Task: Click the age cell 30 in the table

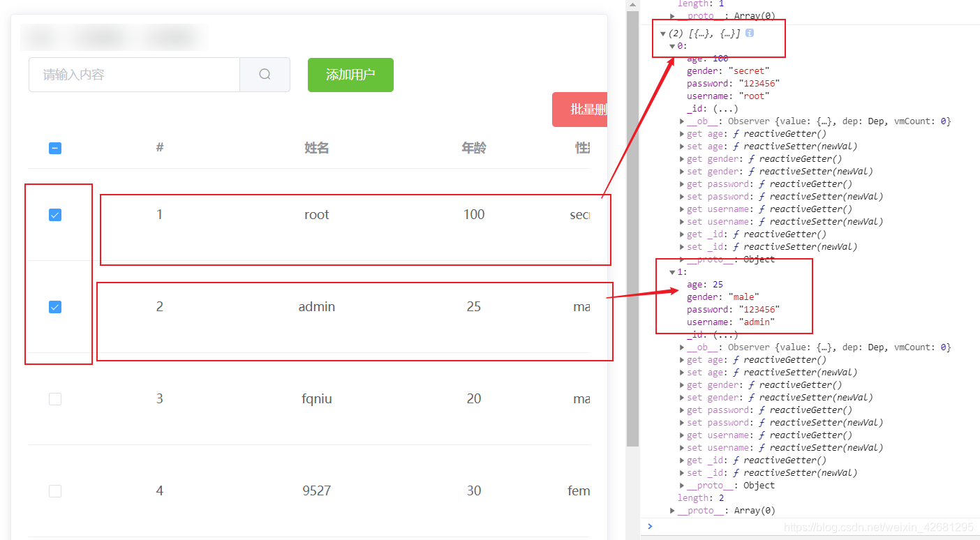Action: tap(474, 491)
